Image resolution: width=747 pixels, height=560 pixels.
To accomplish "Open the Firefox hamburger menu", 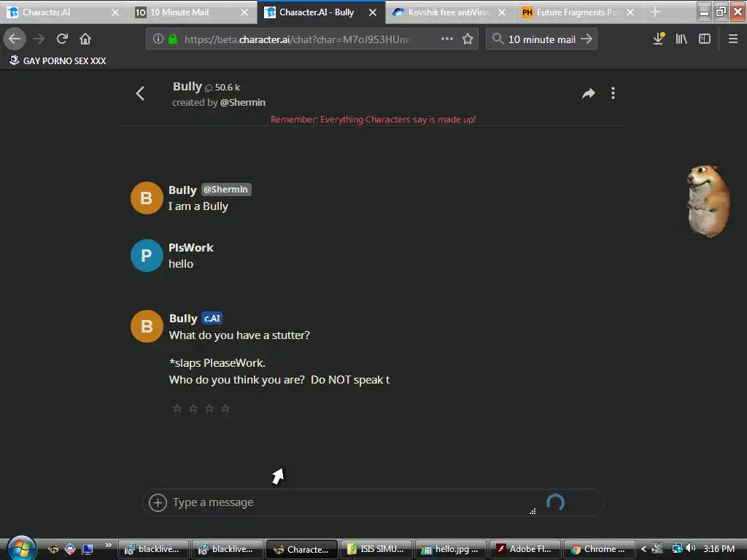I will pyautogui.click(x=733, y=39).
